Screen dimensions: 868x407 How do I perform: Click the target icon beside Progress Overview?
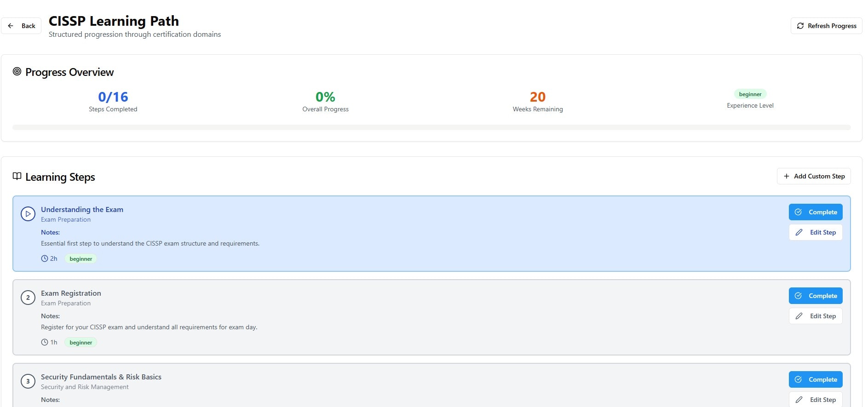[17, 71]
